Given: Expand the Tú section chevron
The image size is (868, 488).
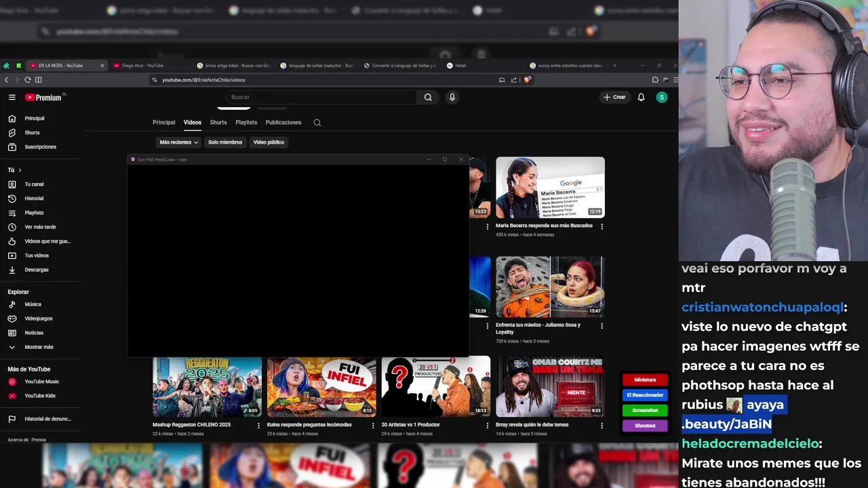Looking at the screenshot, I should tap(20, 170).
